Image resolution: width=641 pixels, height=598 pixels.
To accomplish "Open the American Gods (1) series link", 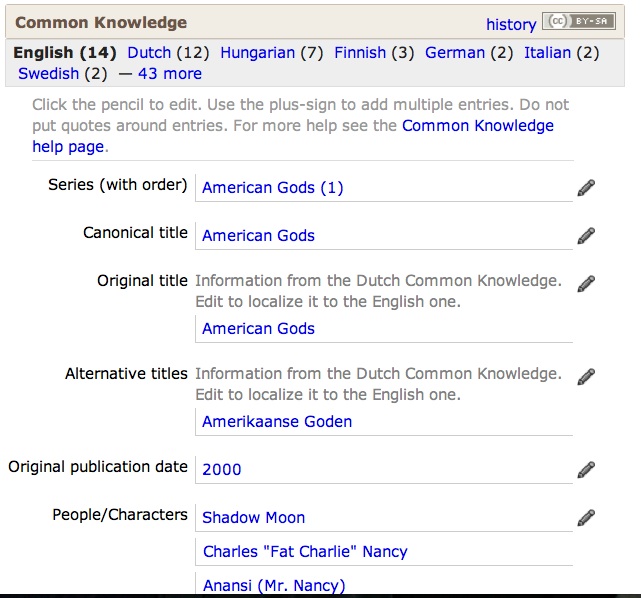I will point(273,188).
